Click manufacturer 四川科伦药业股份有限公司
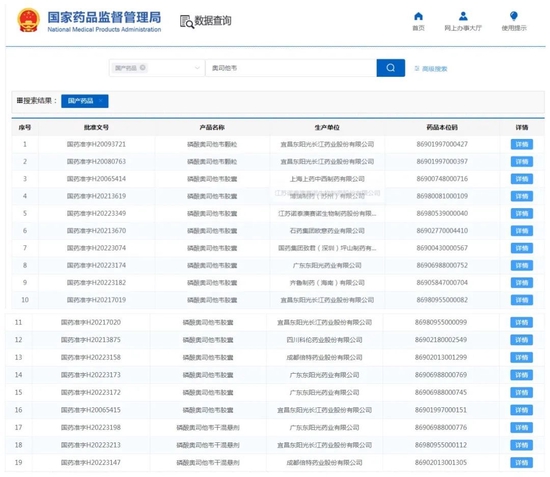 click(x=324, y=340)
